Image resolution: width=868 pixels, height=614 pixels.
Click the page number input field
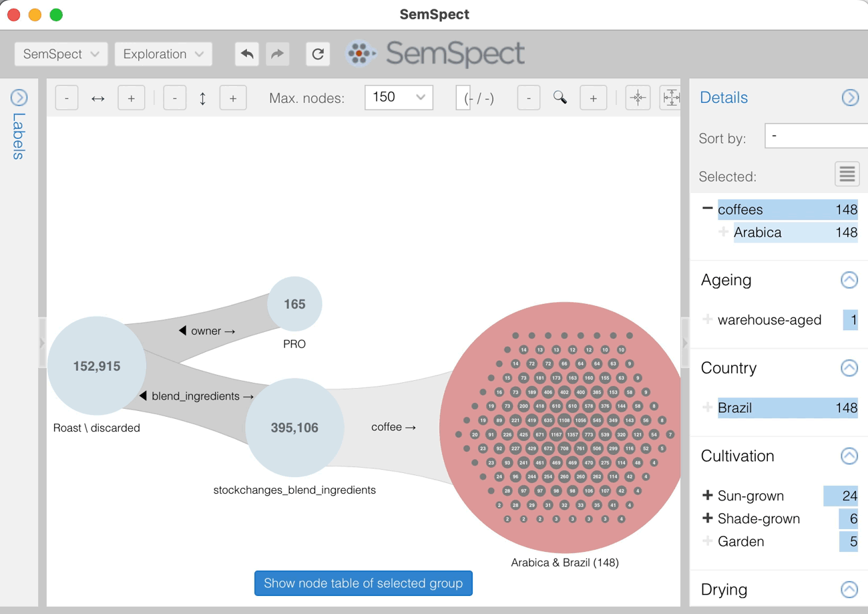463,98
